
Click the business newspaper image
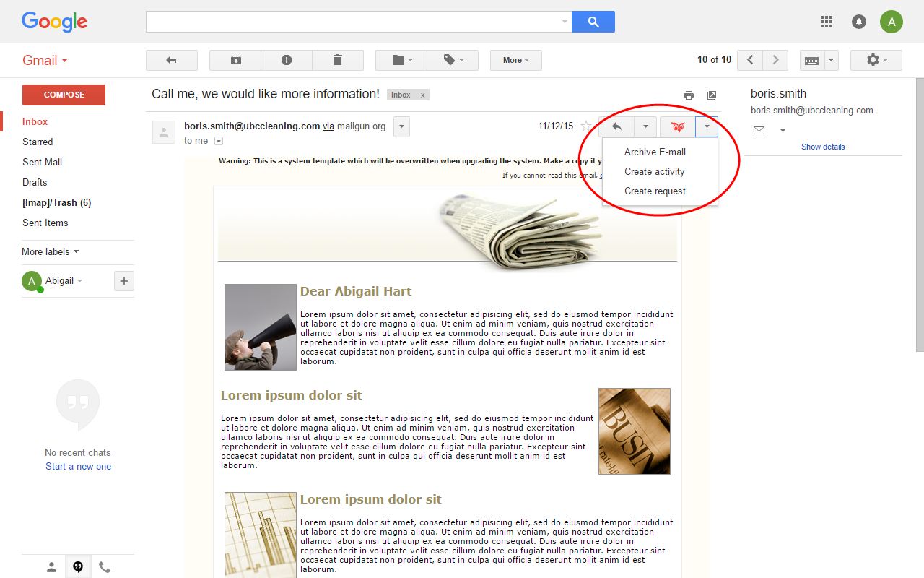pos(635,431)
